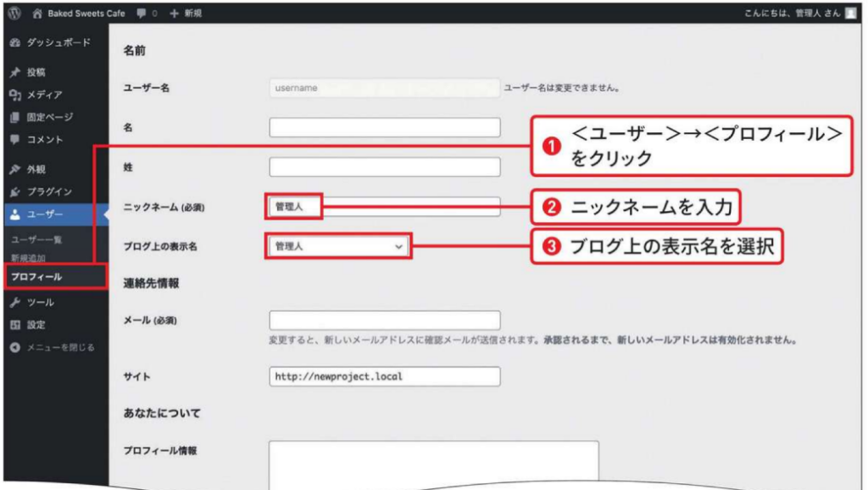
Task: Click the WordPress logo icon
Action: click(14, 14)
